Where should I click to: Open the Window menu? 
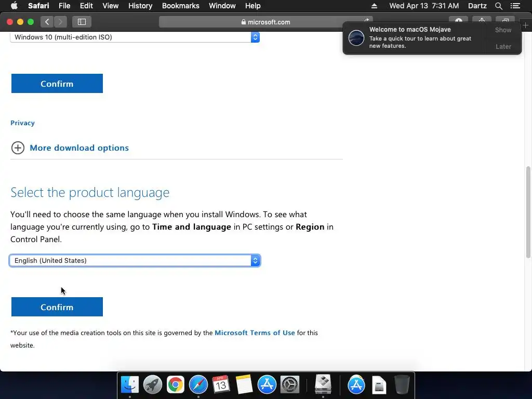(222, 6)
